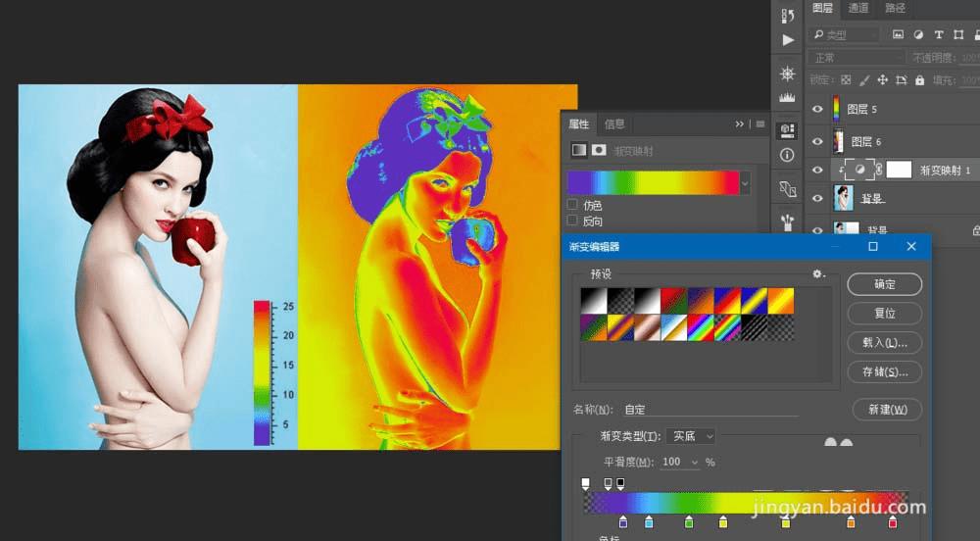
Task: Open the Info panel circled-i icon
Action: [788, 155]
